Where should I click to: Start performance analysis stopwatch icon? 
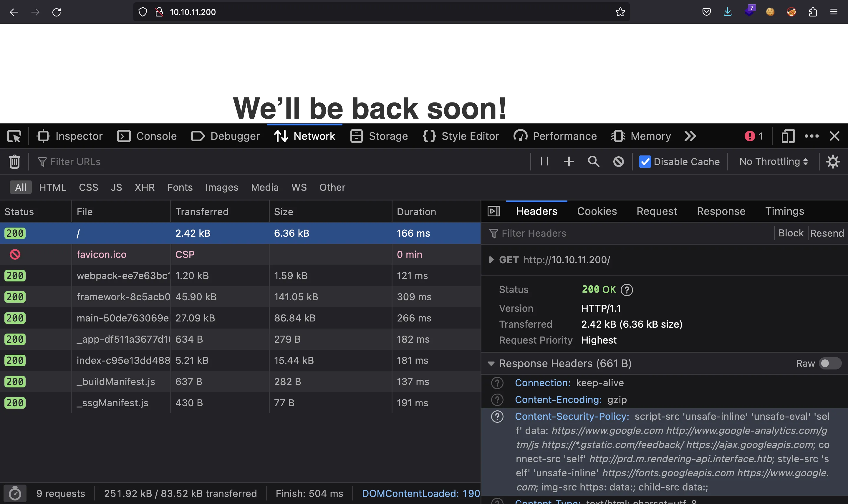(x=15, y=493)
